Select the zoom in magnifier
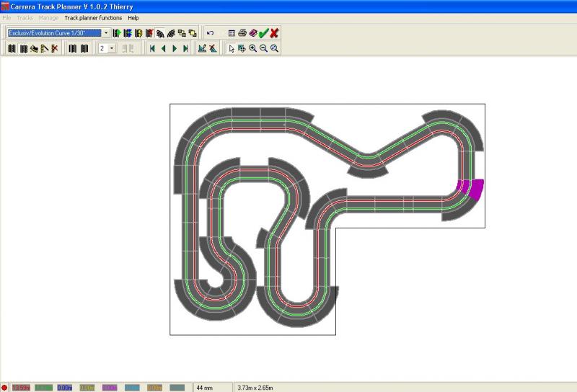Image resolution: width=577 pixels, height=392 pixels. click(x=253, y=48)
